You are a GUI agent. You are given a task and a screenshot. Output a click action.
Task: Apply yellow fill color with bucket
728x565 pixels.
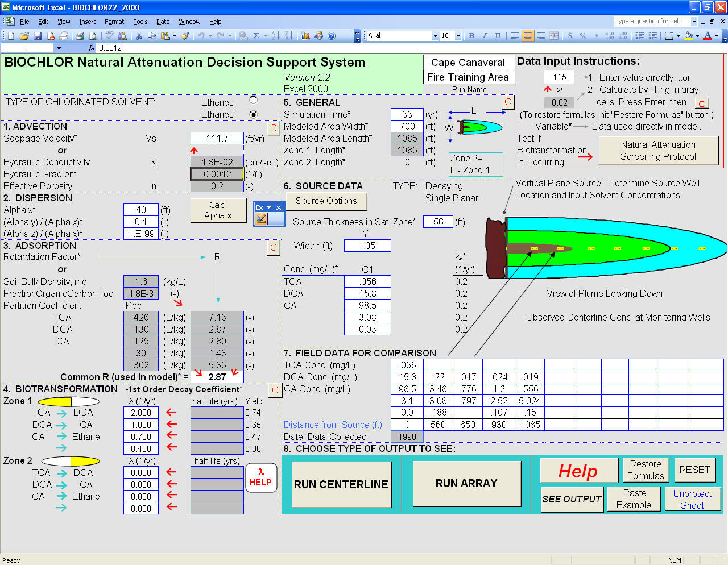(x=689, y=36)
